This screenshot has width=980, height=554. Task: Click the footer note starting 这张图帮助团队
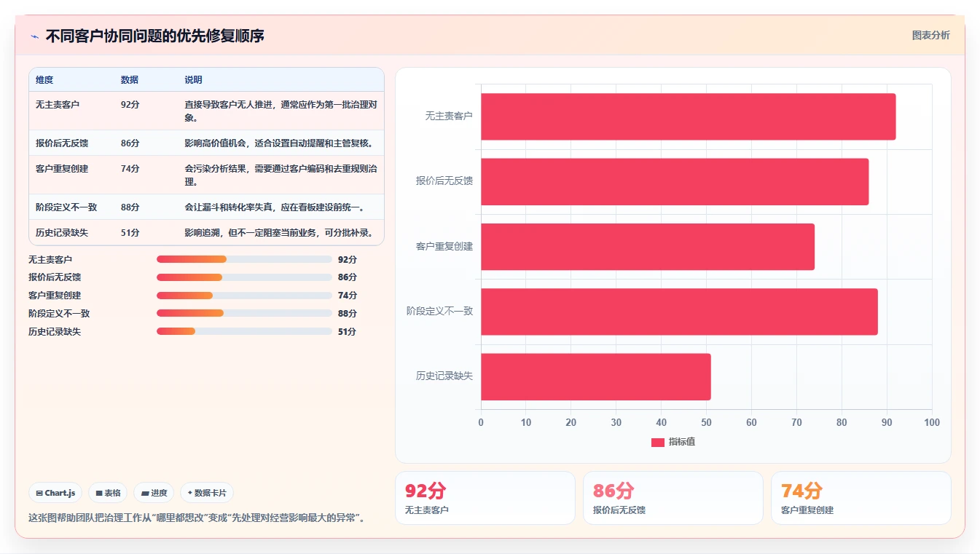(197, 518)
